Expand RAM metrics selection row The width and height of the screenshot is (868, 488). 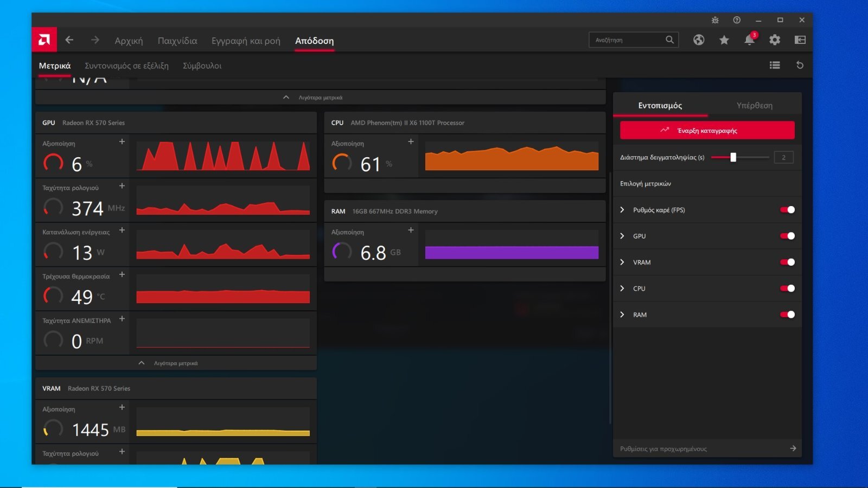622,314
